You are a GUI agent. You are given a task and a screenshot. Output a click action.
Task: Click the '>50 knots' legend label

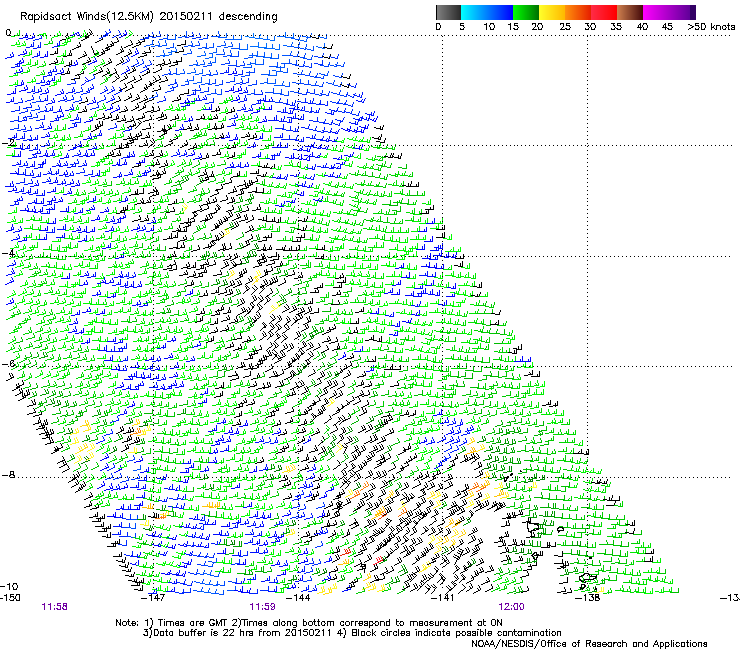(712, 27)
